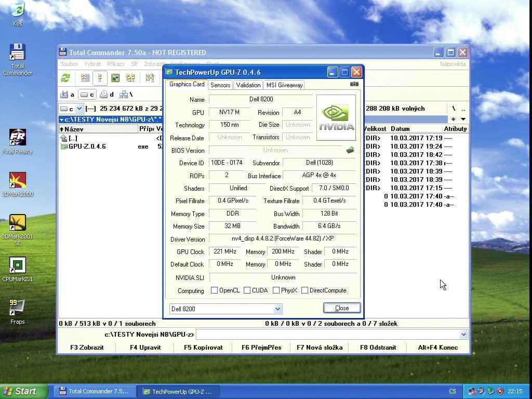Click the CS language indicator
Viewport: 532px width, 399px height.
[x=453, y=391]
